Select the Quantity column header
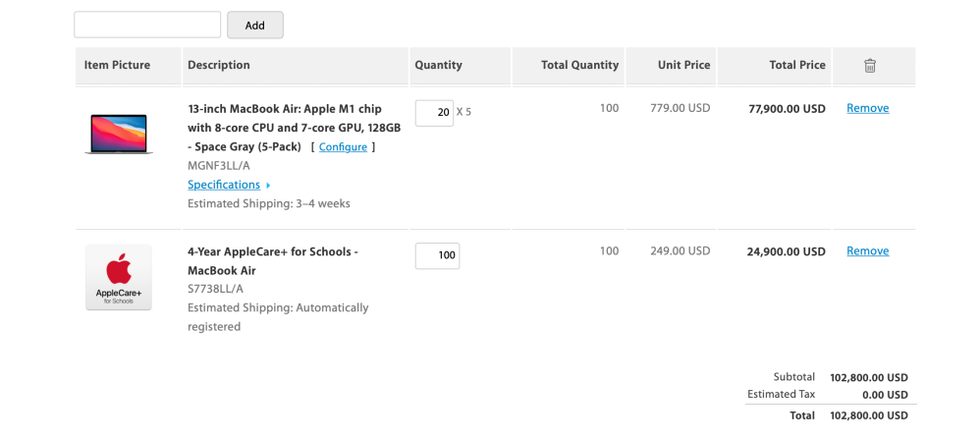This screenshot has width=980, height=439. pyautogui.click(x=438, y=66)
